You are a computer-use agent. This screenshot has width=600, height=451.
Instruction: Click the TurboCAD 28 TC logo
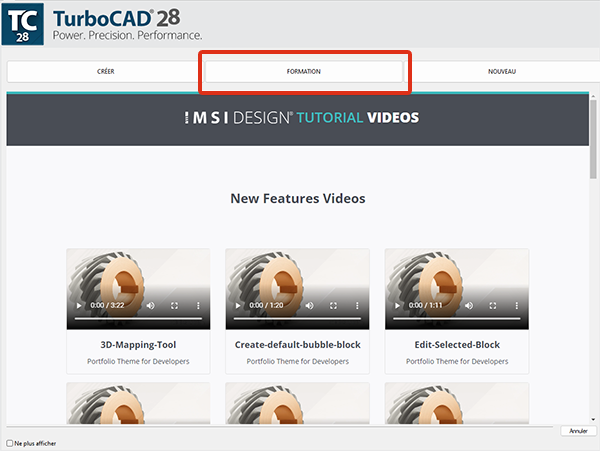[x=23, y=24]
